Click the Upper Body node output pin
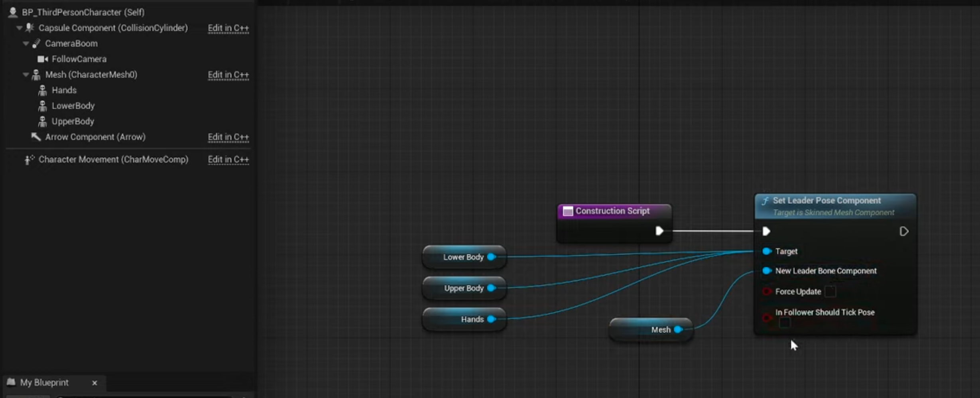This screenshot has height=398, width=980. point(492,288)
